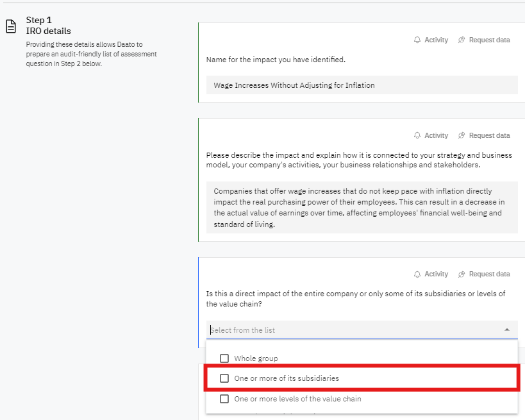525x420 pixels.
Task: Edit the Wage Increases Without Adjusting for Inflation field
Action: (362, 85)
